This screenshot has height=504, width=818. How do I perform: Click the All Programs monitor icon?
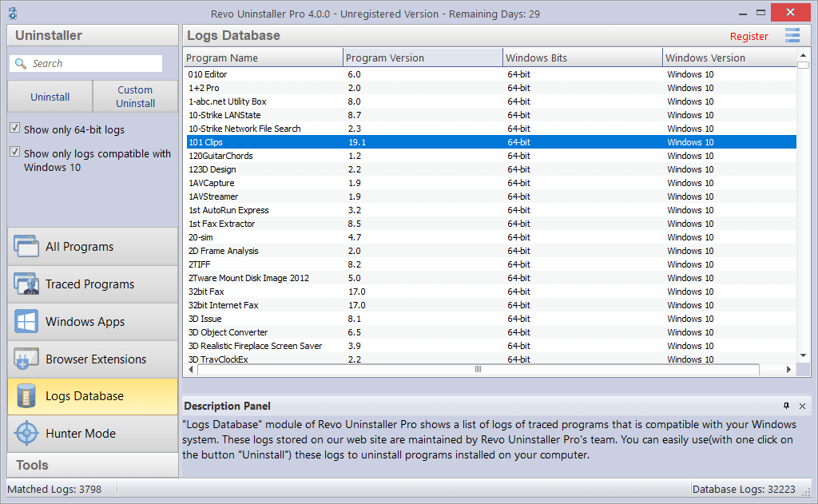click(26, 246)
